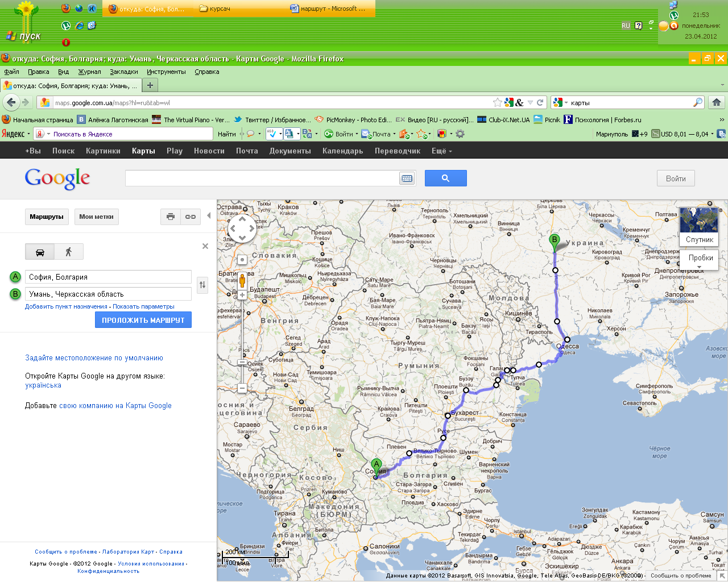Click map zoom in plus button
The width and height of the screenshot is (728, 582).
pos(242,295)
